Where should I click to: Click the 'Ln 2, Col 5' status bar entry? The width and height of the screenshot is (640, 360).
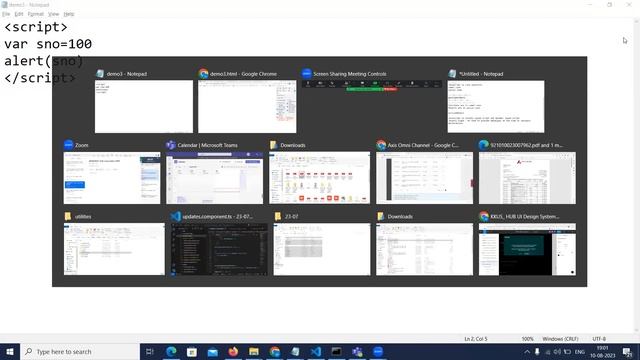point(476,339)
